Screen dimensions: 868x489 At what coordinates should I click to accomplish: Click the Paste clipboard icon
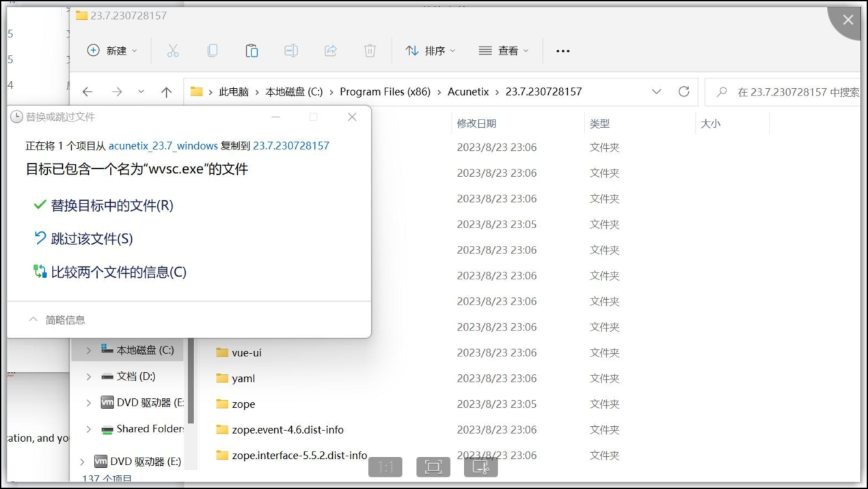(x=252, y=51)
